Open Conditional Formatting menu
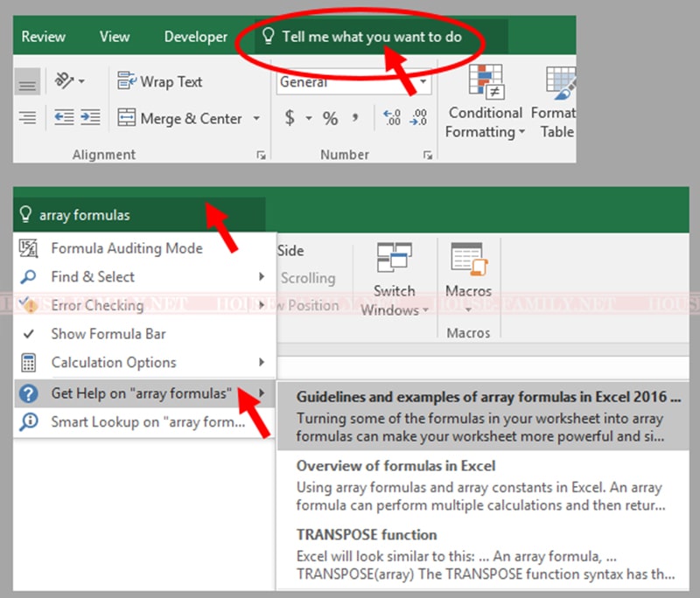This screenshot has width=700, height=598. [x=486, y=102]
